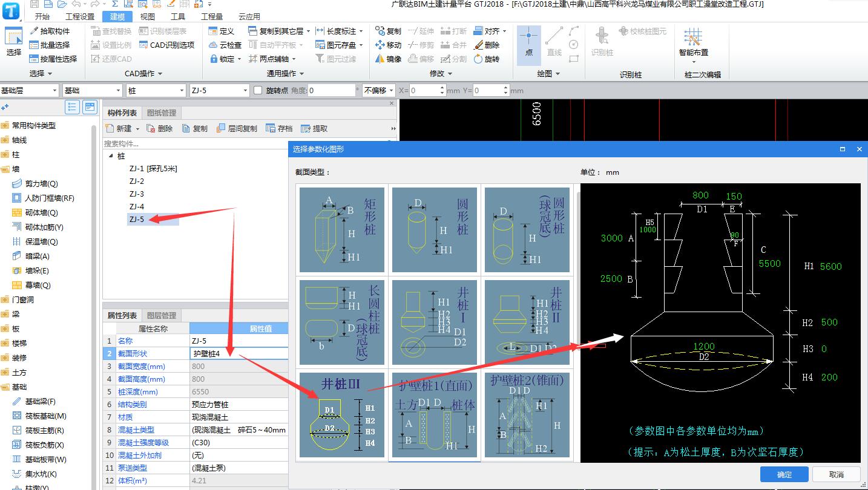This screenshot has height=490, width=868.
Task: Select the 拾取构件 pick component tool
Action: (50, 31)
